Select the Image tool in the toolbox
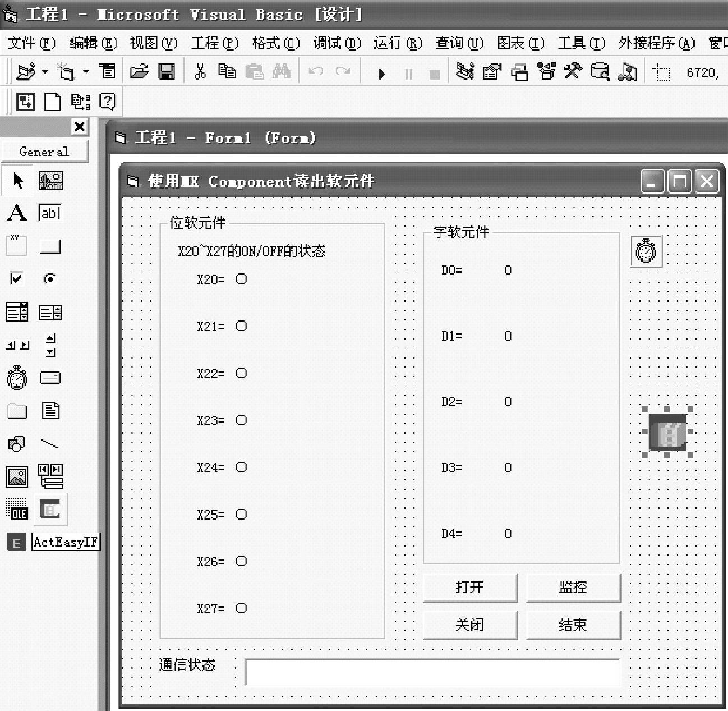Image resolution: width=728 pixels, height=711 pixels. coord(17,477)
